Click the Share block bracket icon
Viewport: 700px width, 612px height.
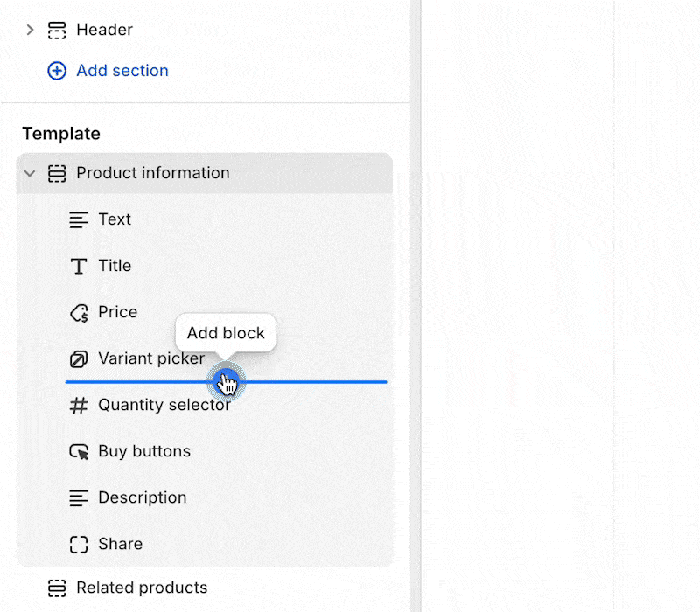79,544
